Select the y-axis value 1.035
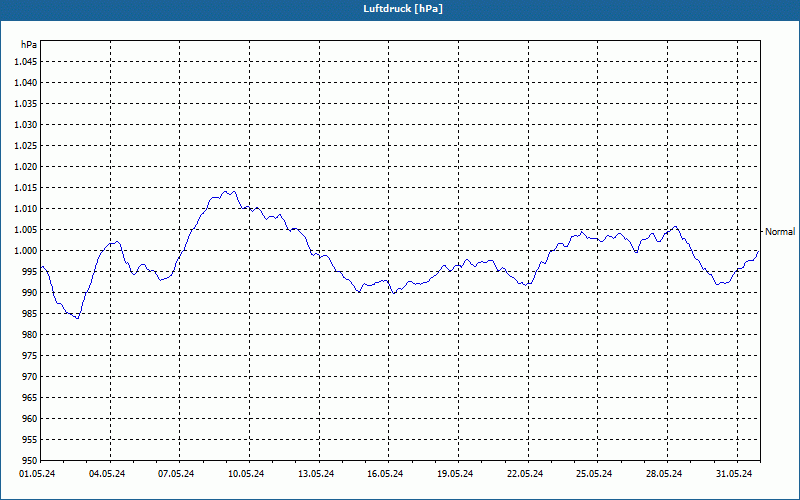This screenshot has height=500, width=800. click(x=26, y=104)
